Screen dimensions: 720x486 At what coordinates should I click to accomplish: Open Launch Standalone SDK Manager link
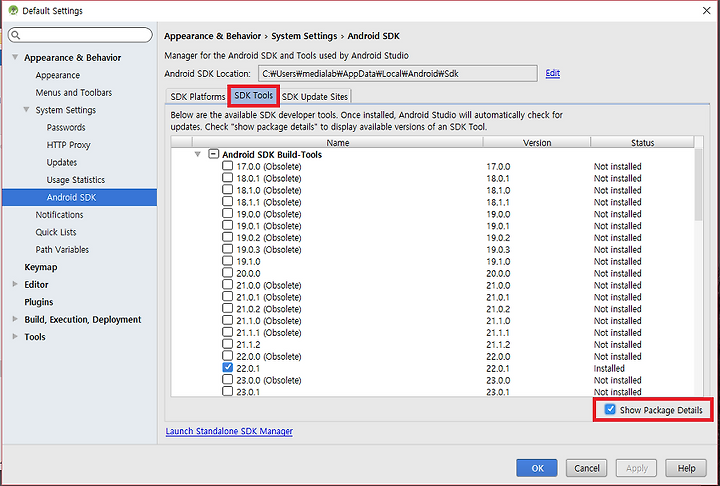coord(229,431)
